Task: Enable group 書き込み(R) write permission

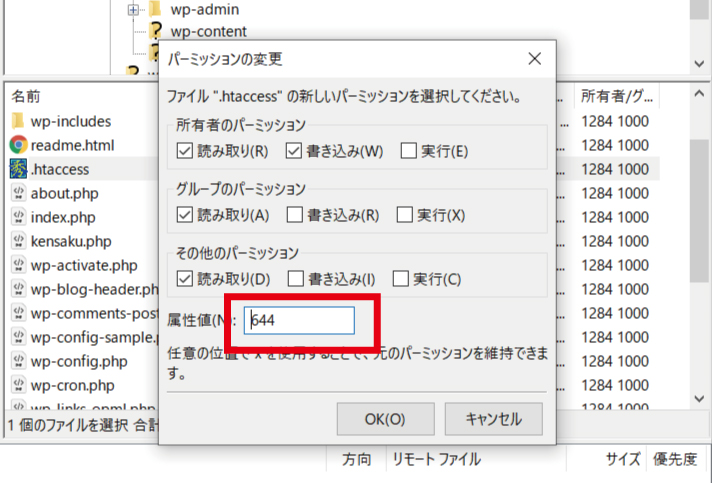Action: tap(295, 214)
